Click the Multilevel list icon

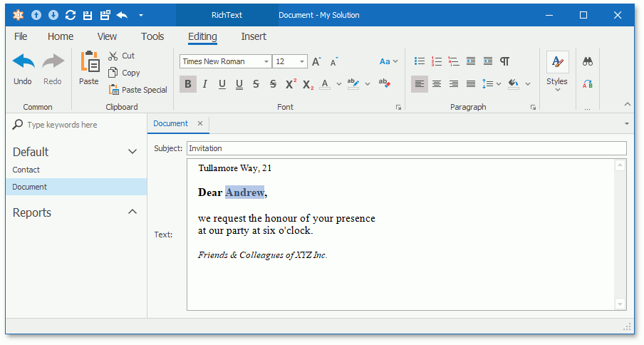pyautogui.click(x=453, y=61)
